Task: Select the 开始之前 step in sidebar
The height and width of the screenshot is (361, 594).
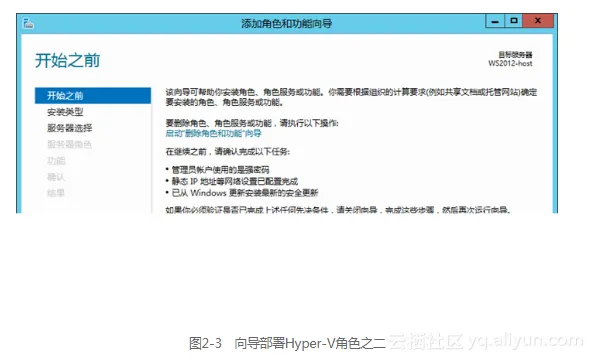Action: tap(93, 95)
